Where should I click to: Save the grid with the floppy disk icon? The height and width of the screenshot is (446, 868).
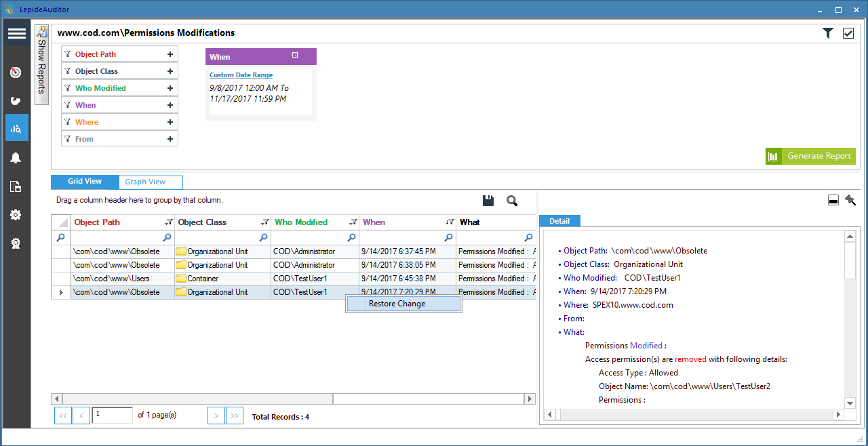coord(488,200)
